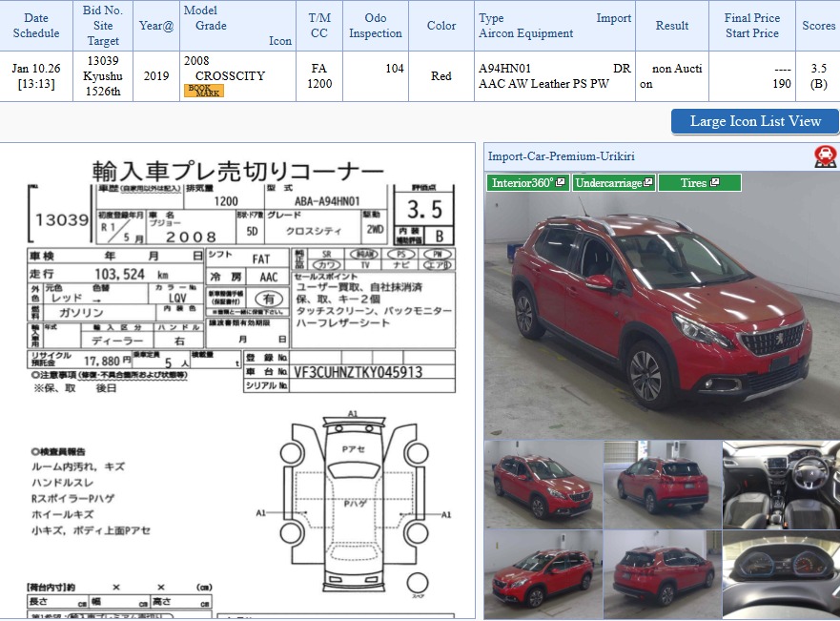Open the rear view thumbnail in the first row

pyautogui.click(x=662, y=485)
